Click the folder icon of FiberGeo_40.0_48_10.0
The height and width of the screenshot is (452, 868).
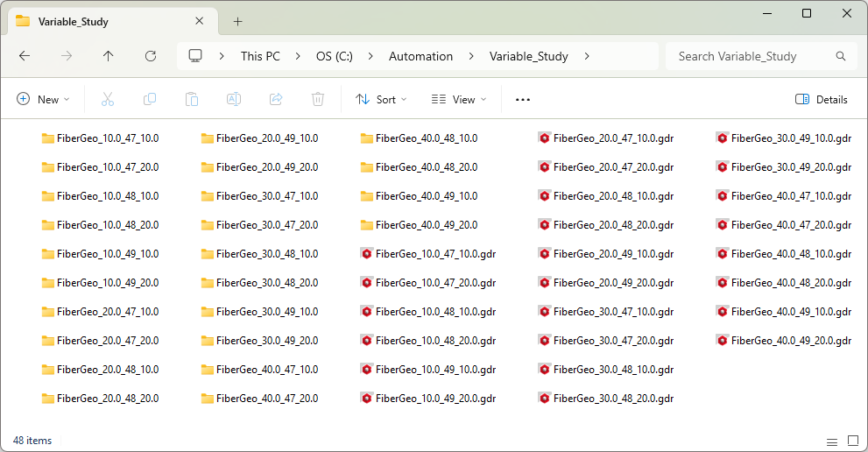click(x=366, y=138)
